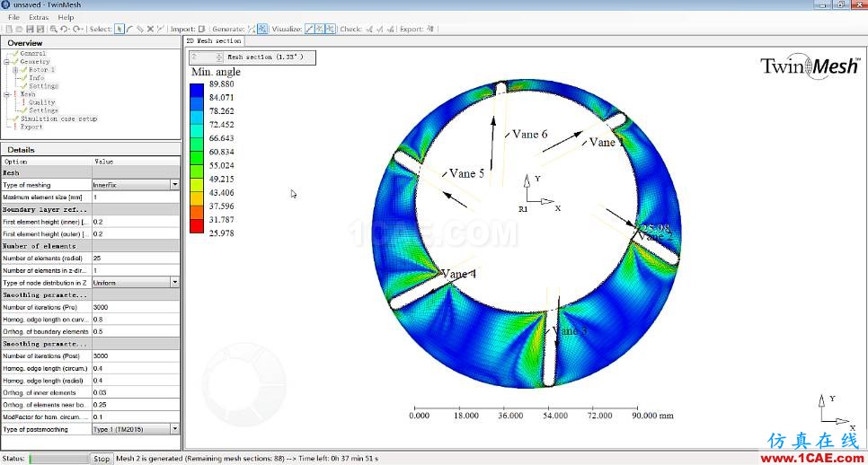Click the TwinMesh app icon in title bar
This screenshot has height=465, width=868.
point(5,4)
